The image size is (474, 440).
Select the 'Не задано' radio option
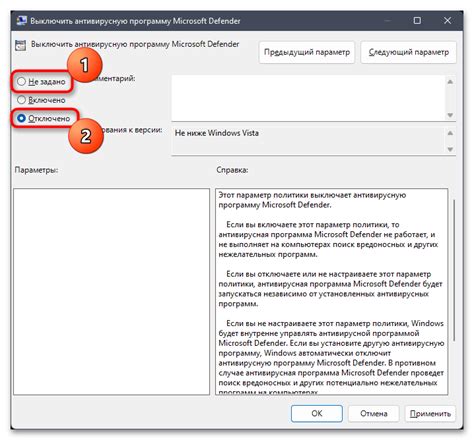coord(21,81)
